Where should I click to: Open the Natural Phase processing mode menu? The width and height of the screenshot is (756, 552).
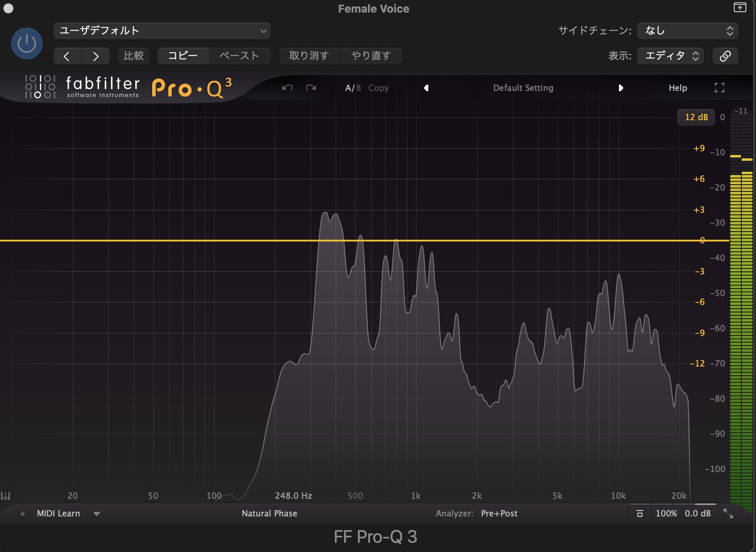click(x=269, y=513)
